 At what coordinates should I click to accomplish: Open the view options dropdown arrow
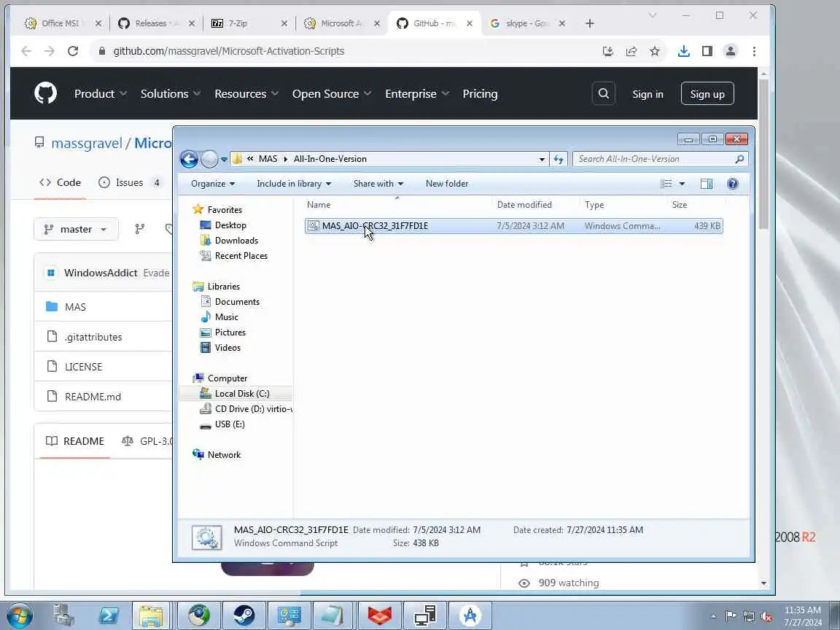[682, 184]
